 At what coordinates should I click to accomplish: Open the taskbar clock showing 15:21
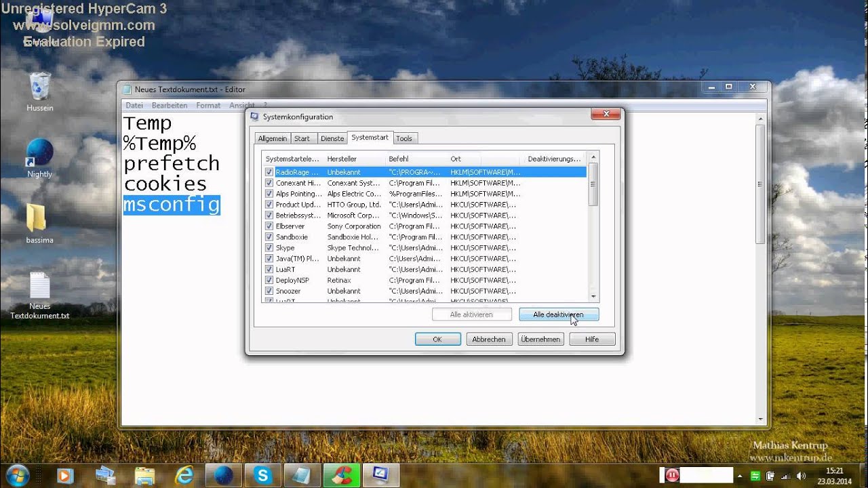click(x=835, y=476)
